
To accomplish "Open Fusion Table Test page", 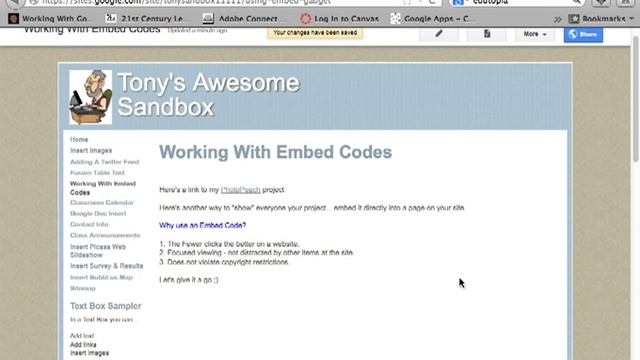I will tap(97, 173).
